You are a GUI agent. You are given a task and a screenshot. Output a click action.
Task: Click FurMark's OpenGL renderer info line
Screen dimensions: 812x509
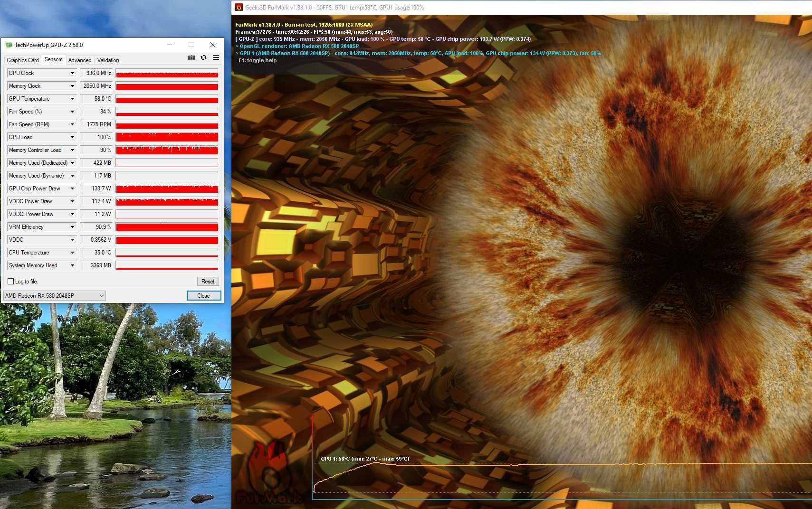click(x=297, y=46)
